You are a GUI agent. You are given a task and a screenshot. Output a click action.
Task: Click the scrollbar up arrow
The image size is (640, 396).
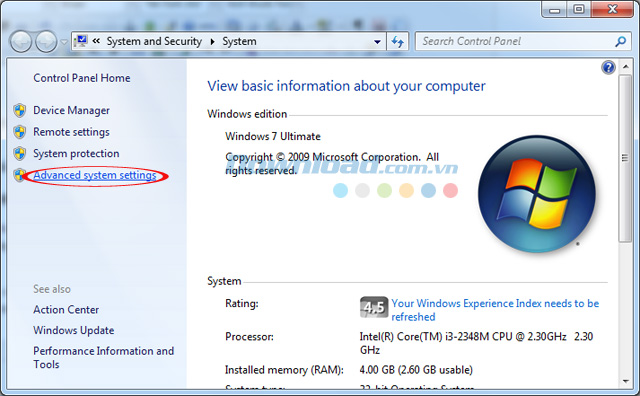(625, 67)
